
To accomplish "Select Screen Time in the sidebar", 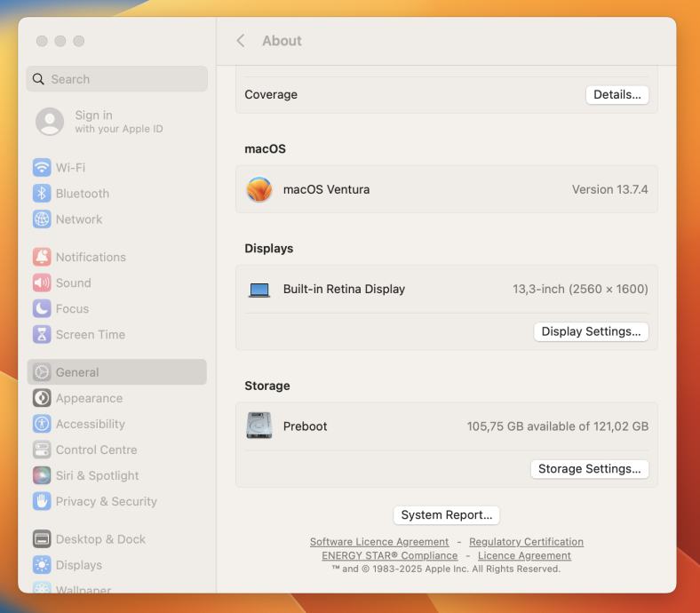I will (91, 335).
